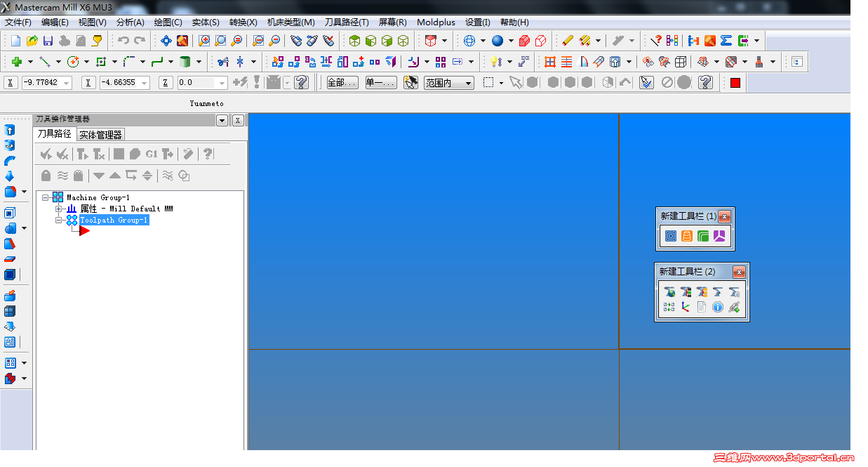The image size is (868, 467).
Task: Click the Redo arrow
Action: pyautogui.click(x=140, y=41)
